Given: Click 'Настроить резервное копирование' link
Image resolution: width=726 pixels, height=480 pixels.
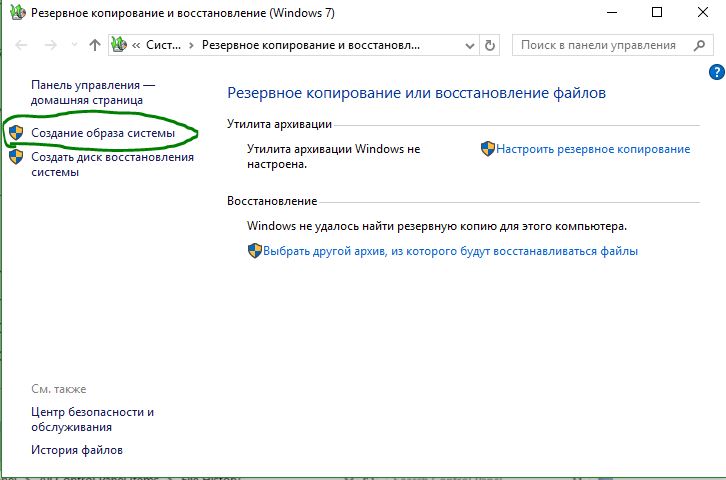Looking at the screenshot, I should point(593,149).
